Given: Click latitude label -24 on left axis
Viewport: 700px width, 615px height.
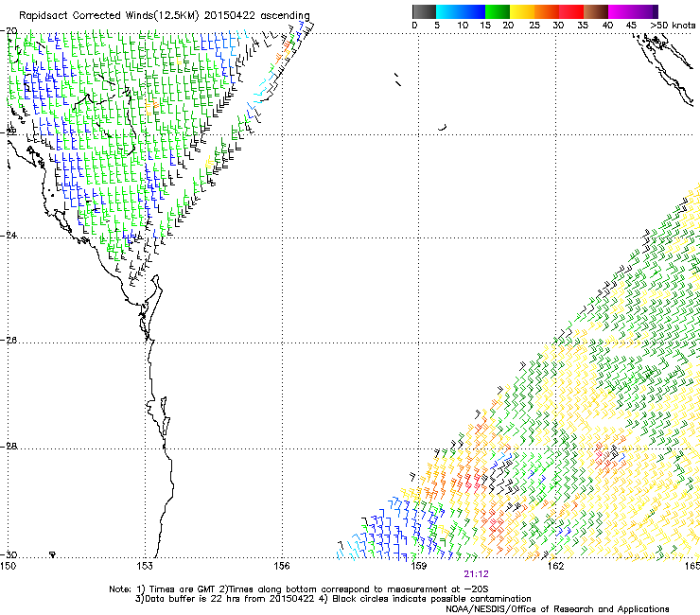Looking at the screenshot, I should coord(9,235).
